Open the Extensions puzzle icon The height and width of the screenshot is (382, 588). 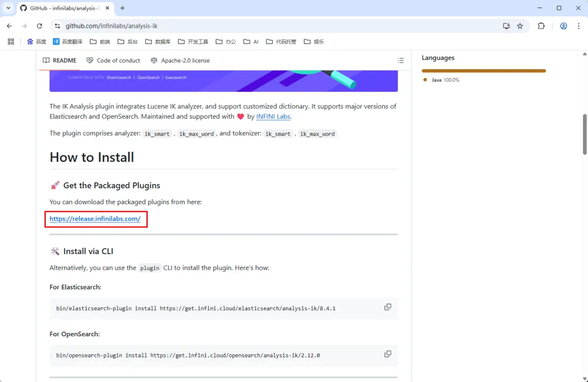(x=541, y=26)
